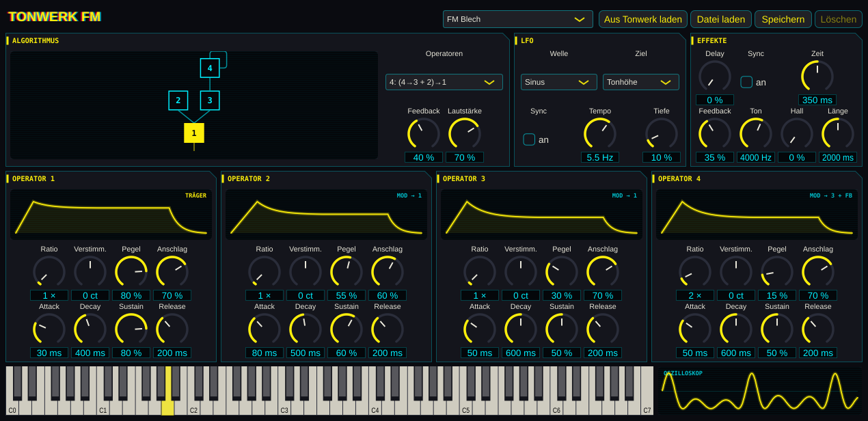The image size is (868, 421).
Task: Click the Effekte Delay knob
Action: click(x=715, y=77)
